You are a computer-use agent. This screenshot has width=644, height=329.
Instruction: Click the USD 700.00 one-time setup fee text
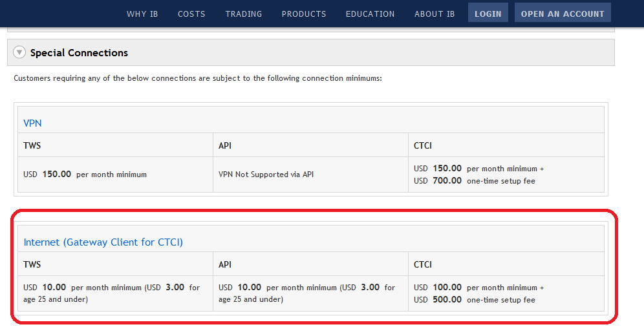pos(475,181)
